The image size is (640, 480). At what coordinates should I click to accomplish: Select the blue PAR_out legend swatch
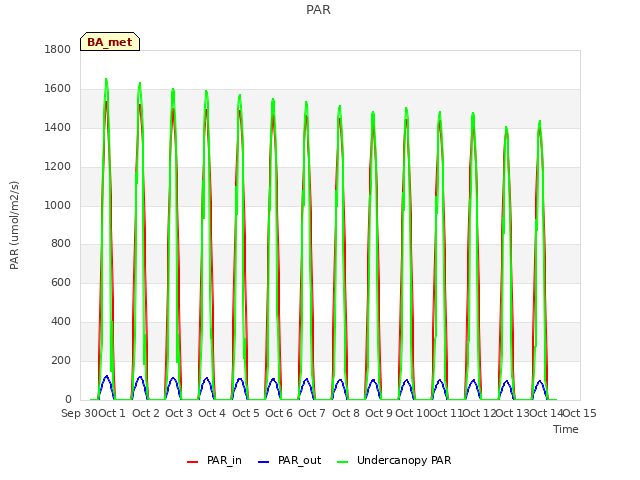(264, 462)
